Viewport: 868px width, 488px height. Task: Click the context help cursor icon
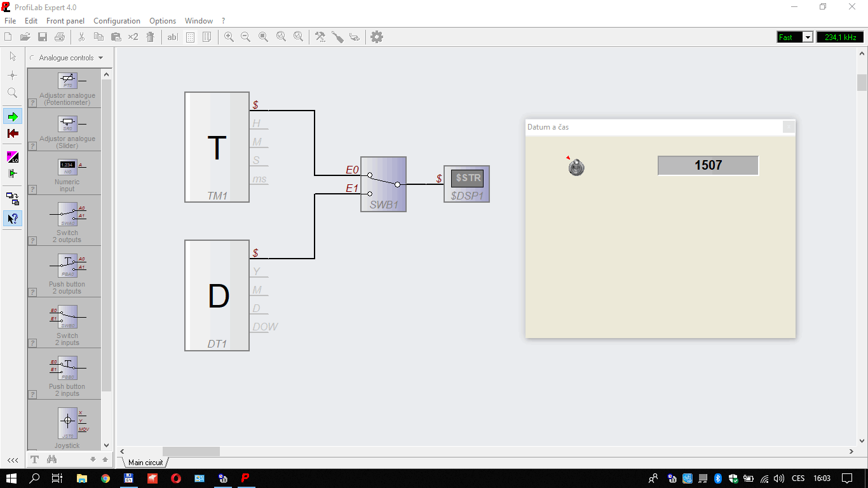[x=12, y=219]
